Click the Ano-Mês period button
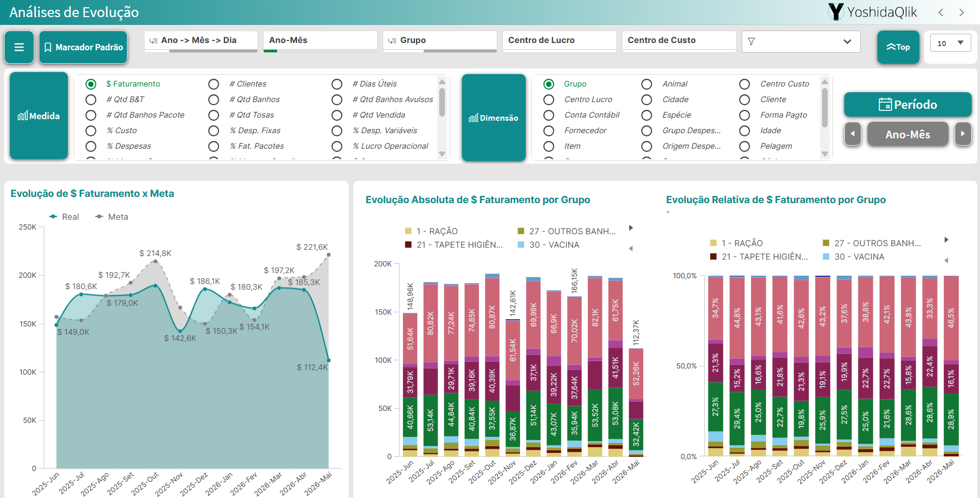980x498 pixels. tap(907, 134)
